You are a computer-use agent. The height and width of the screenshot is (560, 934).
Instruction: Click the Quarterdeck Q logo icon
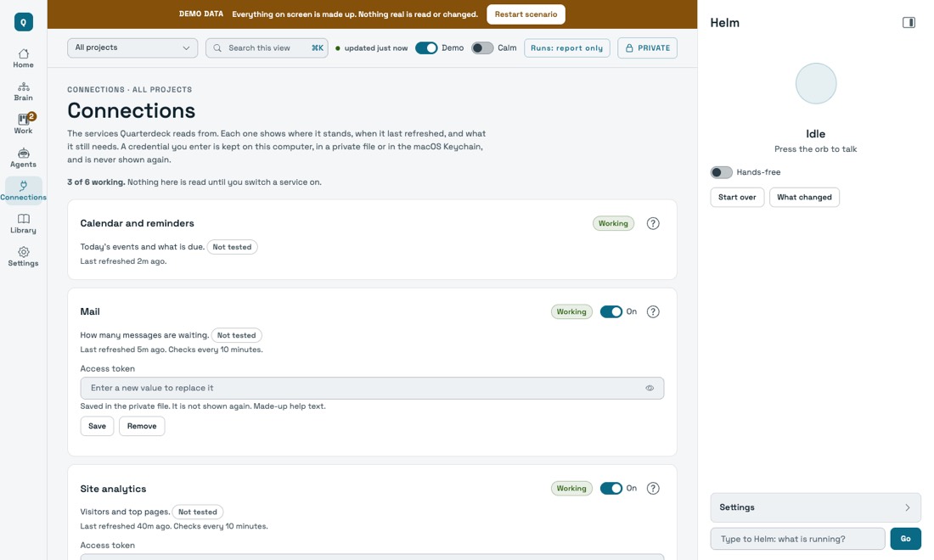click(x=23, y=22)
